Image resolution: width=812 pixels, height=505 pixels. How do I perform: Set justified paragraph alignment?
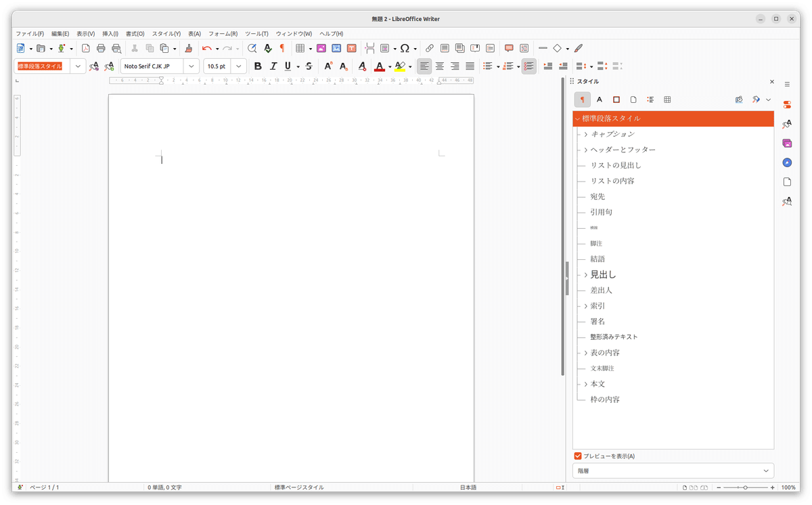tap(470, 66)
